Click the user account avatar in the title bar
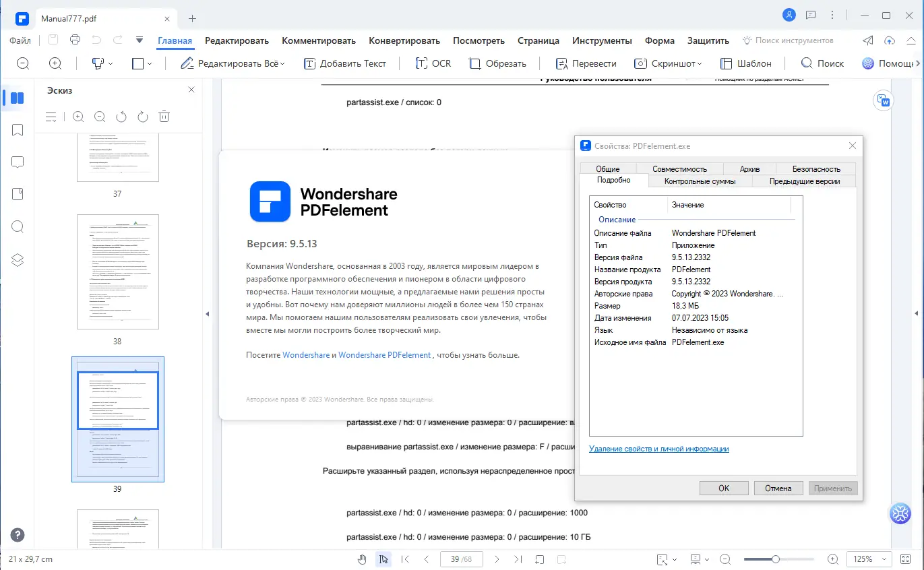Image resolution: width=924 pixels, height=570 pixels. 789,15
